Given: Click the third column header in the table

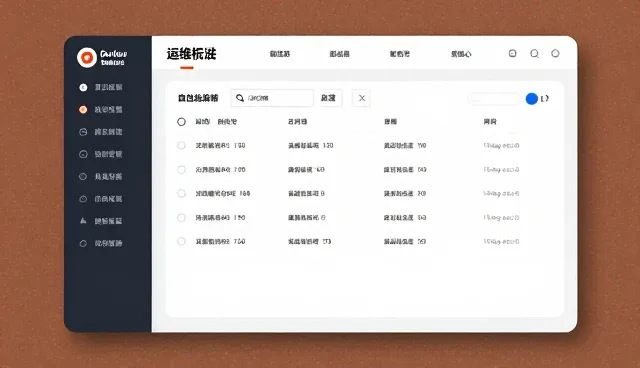Looking at the screenshot, I should (x=390, y=122).
